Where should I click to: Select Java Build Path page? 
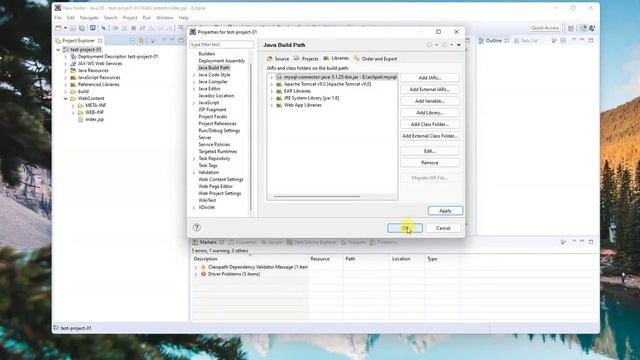(x=214, y=68)
